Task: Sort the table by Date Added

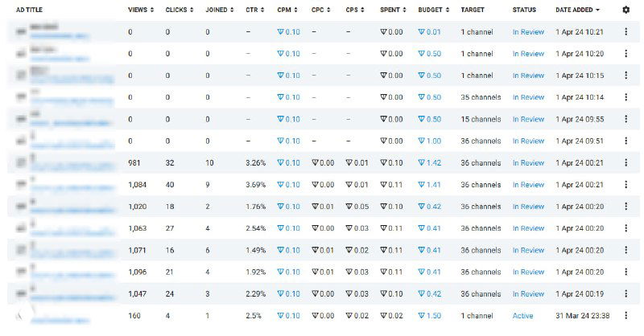Action: click(576, 10)
